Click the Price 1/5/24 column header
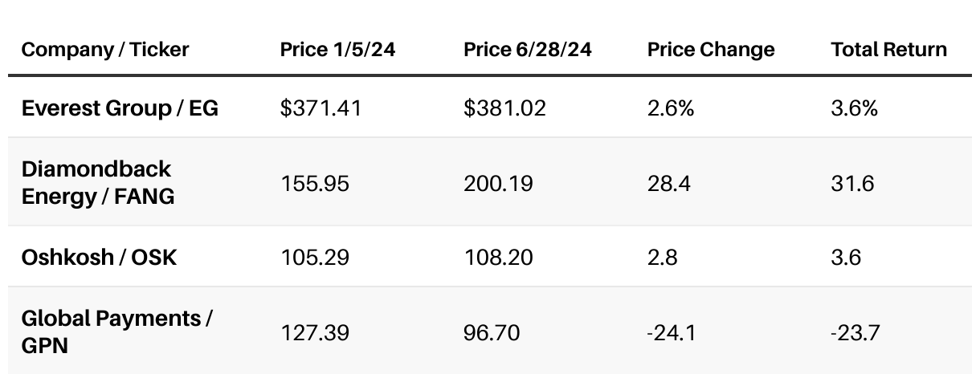 click(337, 50)
